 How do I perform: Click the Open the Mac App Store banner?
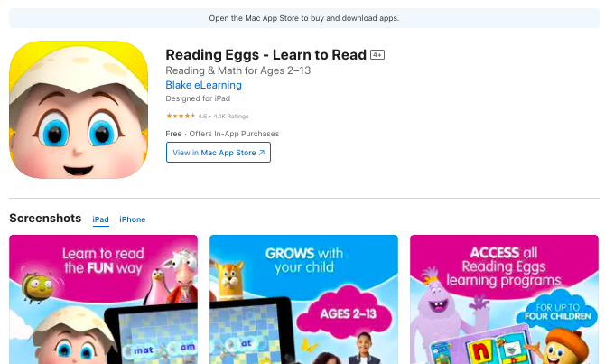[304, 18]
